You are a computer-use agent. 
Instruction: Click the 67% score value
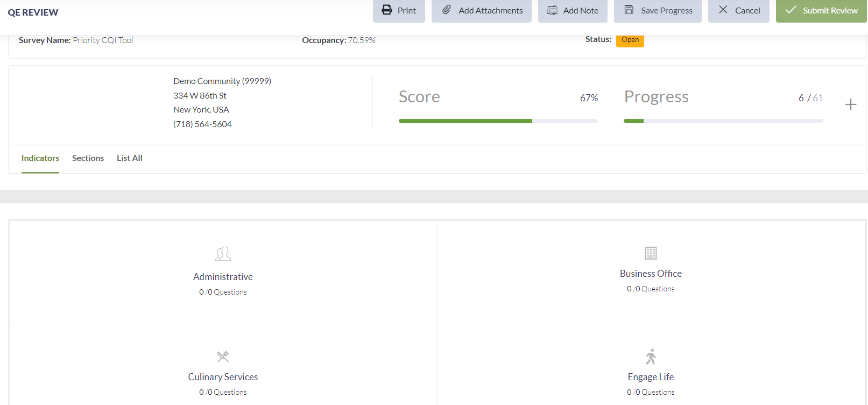pos(589,98)
